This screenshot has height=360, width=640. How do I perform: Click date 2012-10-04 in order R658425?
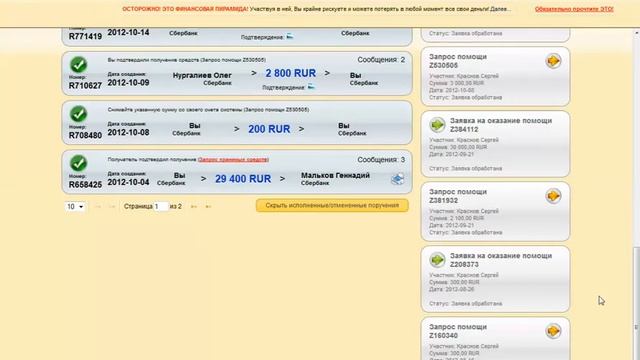pyautogui.click(x=128, y=182)
